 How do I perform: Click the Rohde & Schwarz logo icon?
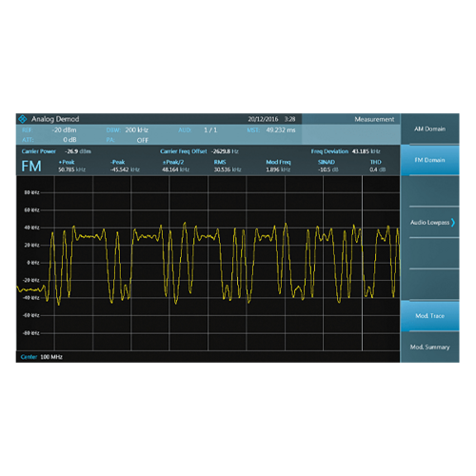pyautogui.click(x=23, y=119)
